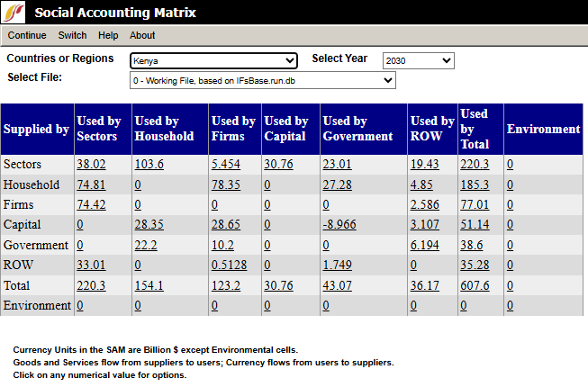Expand the Select File dropdown
Viewport: 588px width, 387px height.
pos(262,80)
